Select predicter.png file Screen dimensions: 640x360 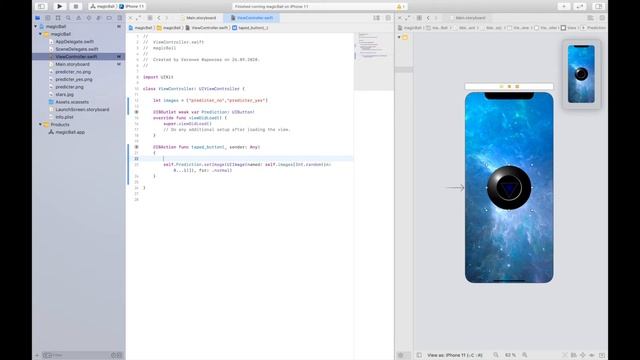pyautogui.click(x=69, y=87)
